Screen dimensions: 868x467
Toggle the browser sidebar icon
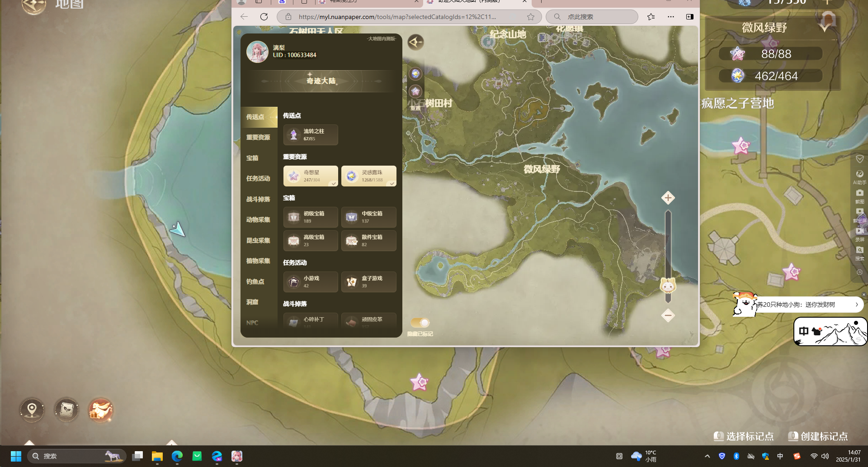coord(690,17)
